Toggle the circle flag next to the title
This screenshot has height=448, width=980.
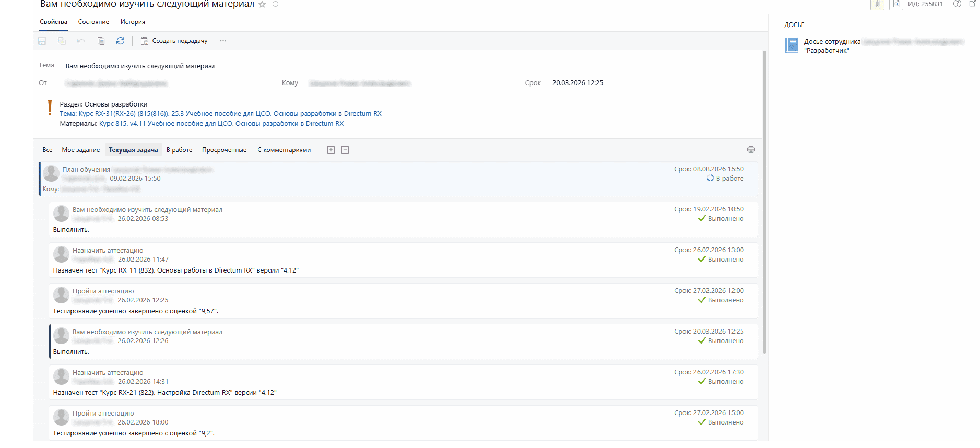[276, 4]
